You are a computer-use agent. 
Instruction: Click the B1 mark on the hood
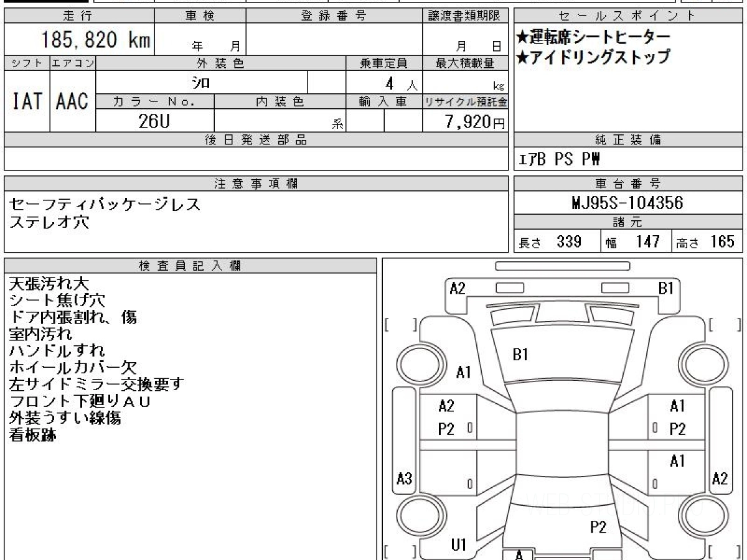[x=520, y=355]
